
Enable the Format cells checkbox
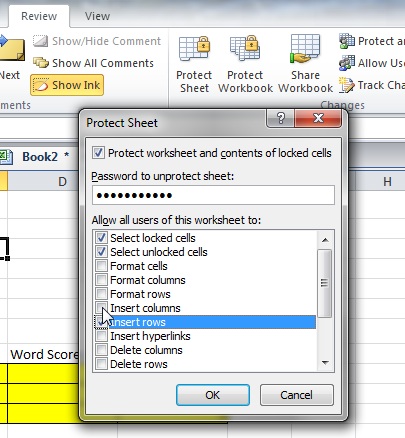101,266
